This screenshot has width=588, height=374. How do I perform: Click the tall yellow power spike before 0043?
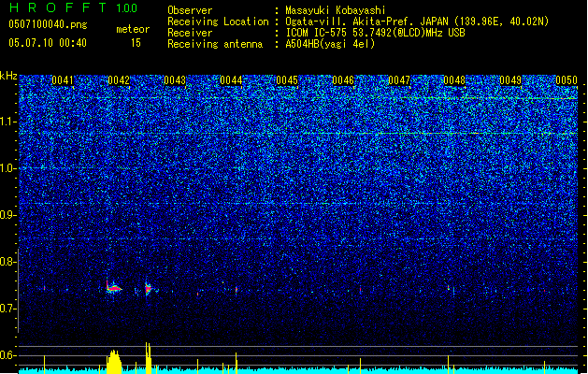point(149,358)
